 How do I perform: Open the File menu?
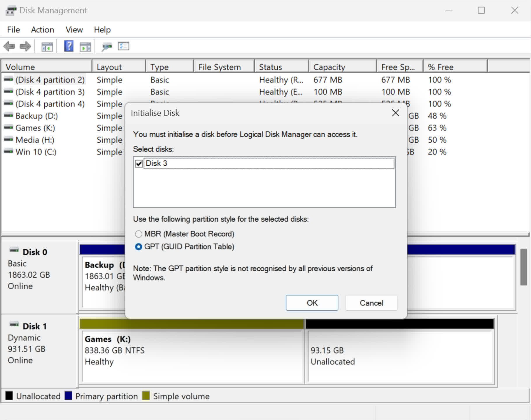13,30
